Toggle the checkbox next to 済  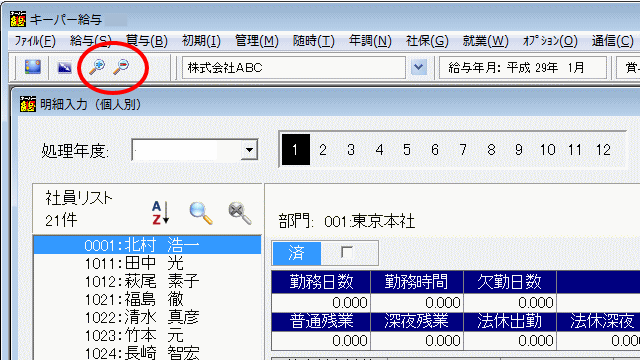(x=347, y=252)
